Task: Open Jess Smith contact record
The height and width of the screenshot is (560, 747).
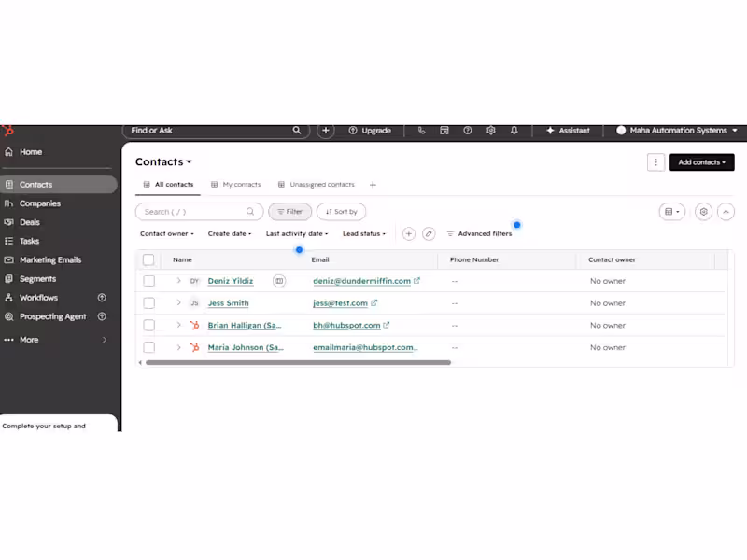Action: pos(228,302)
